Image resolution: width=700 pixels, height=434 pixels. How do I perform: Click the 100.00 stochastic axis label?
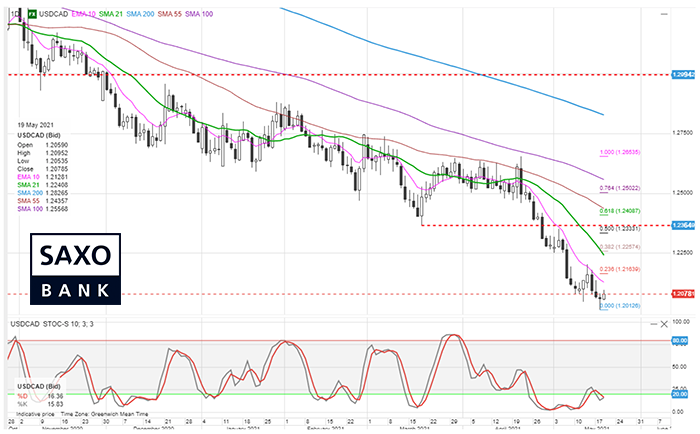(681, 321)
